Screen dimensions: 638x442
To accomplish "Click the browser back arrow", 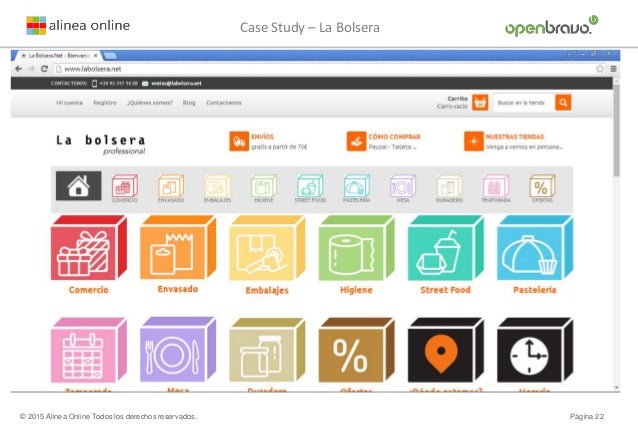I will coord(19,69).
